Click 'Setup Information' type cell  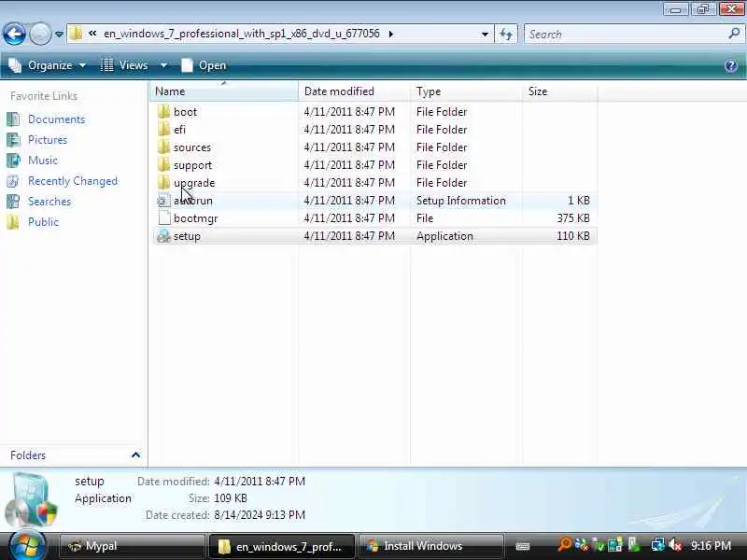[460, 201]
